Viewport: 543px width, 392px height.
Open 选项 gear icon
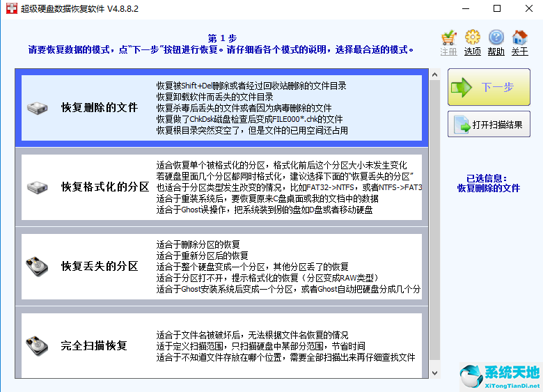click(x=473, y=38)
